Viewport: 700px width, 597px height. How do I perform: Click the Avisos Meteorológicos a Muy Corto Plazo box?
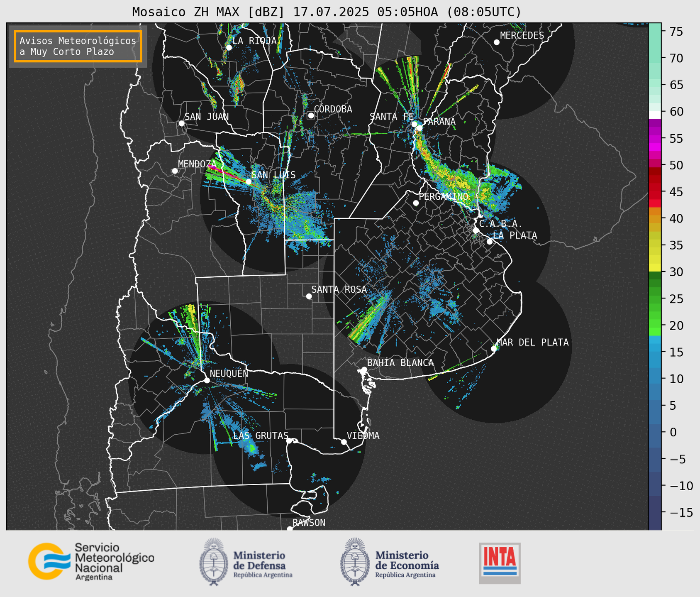78,46
